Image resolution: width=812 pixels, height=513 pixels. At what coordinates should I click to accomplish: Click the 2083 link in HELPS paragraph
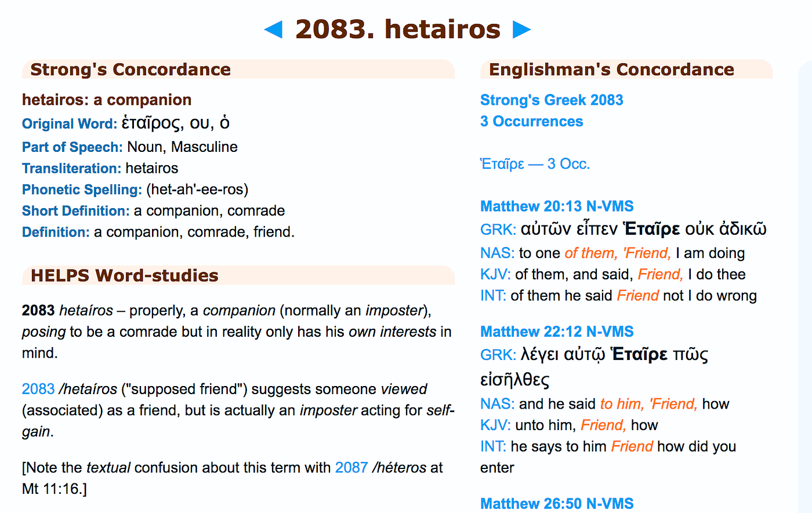(x=38, y=389)
